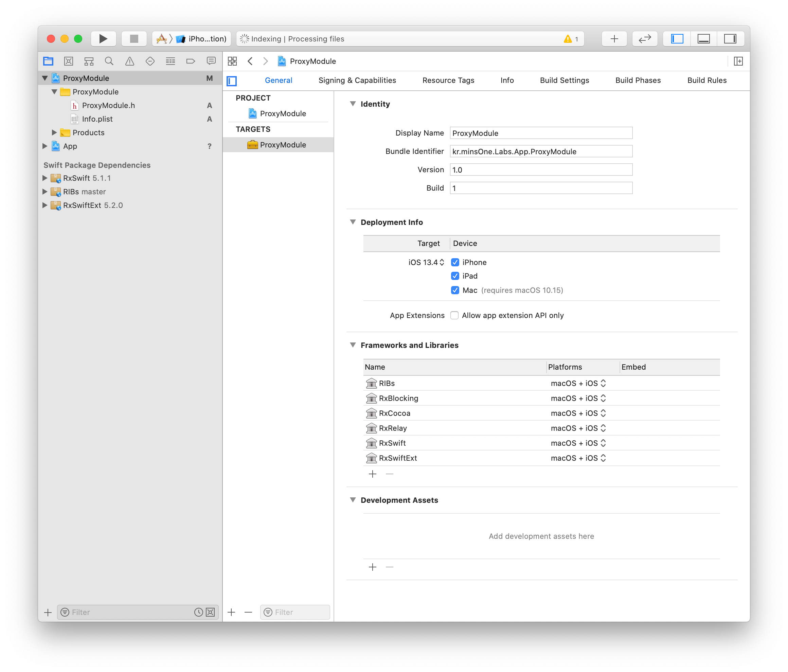Open the Issue navigator triangle icon
This screenshot has height=672, width=788.
tap(130, 61)
